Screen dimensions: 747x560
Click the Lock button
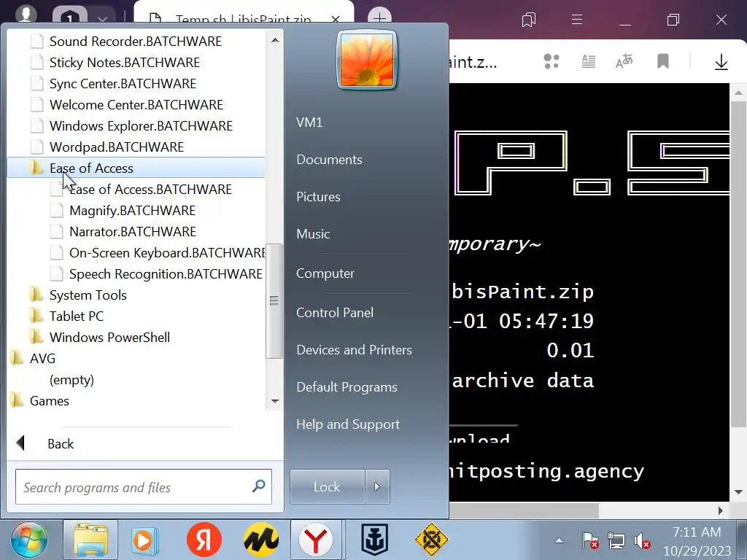coord(328,486)
